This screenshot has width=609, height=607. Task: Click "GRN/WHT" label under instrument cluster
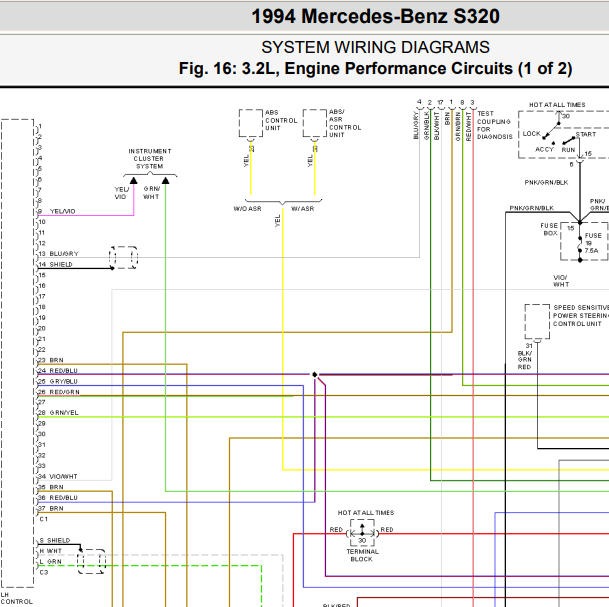click(151, 193)
